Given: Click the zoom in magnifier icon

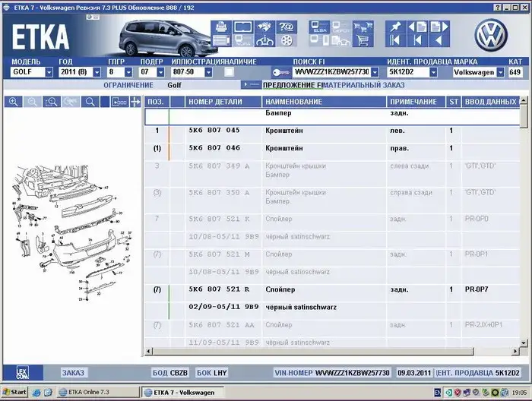Looking at the screenshot, I should [14, 101].
